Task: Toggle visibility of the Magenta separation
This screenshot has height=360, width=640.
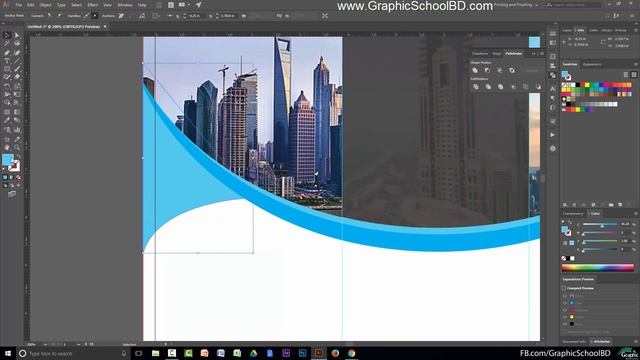Action: (565, 310)
